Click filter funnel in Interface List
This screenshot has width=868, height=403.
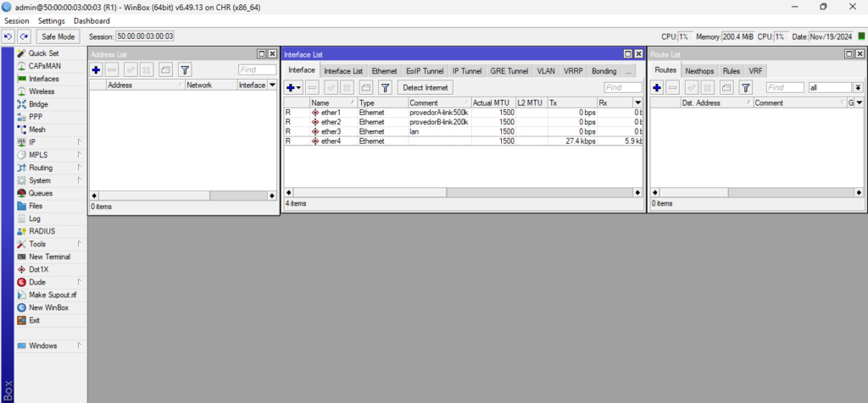(x=386, y=87)
